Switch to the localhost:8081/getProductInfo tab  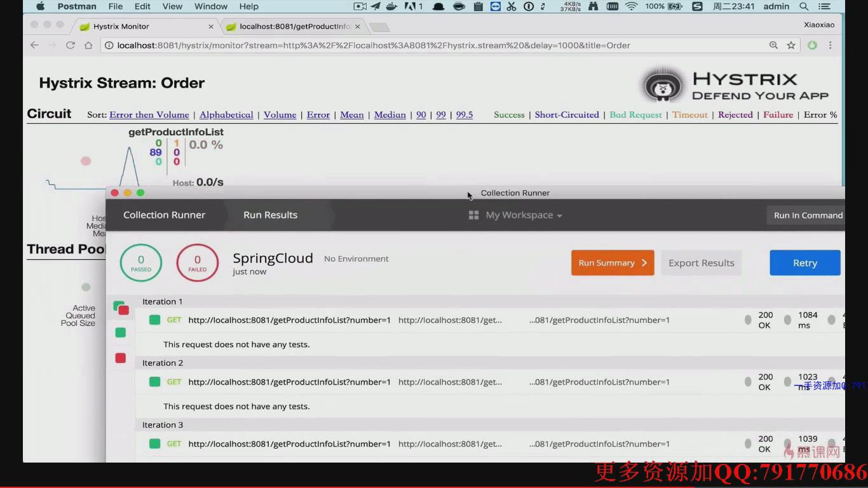click(x=294, y=27)
